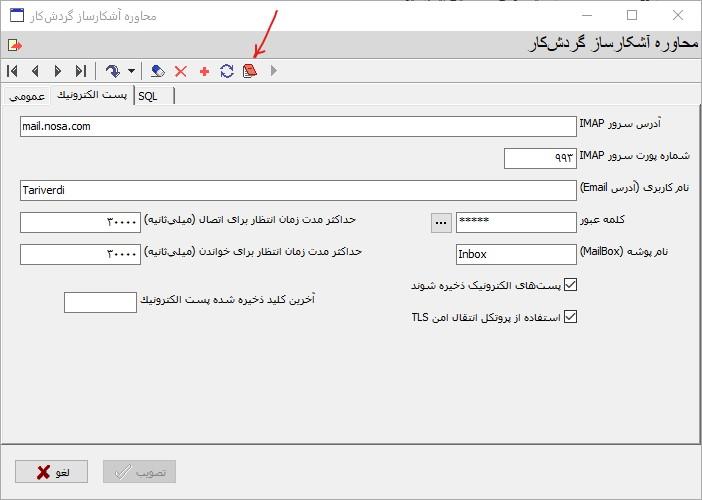Click the exit icon below title bar
This screenshot has width=702, height=500.
coord(14,45)
